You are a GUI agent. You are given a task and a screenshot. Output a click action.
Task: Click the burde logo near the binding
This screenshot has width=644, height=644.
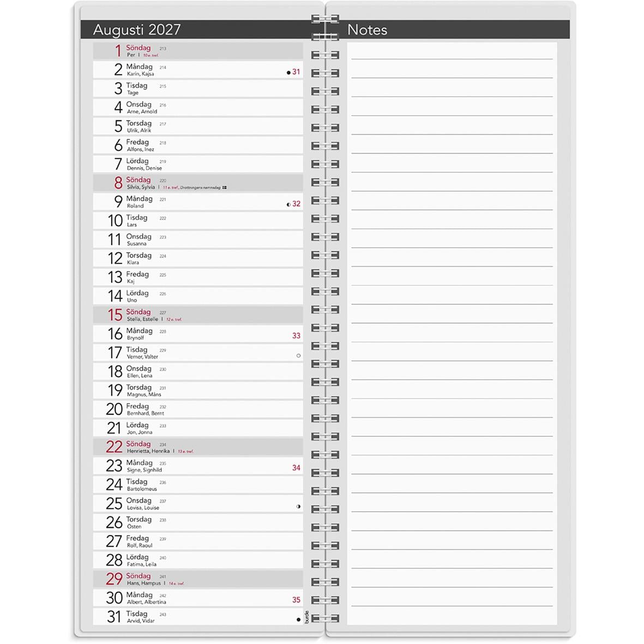[x=307, y=617]
